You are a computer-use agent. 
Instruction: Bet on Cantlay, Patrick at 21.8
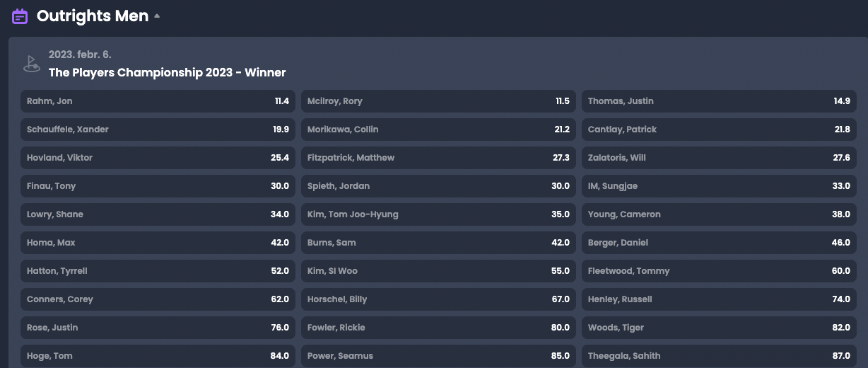coord(719,130)
